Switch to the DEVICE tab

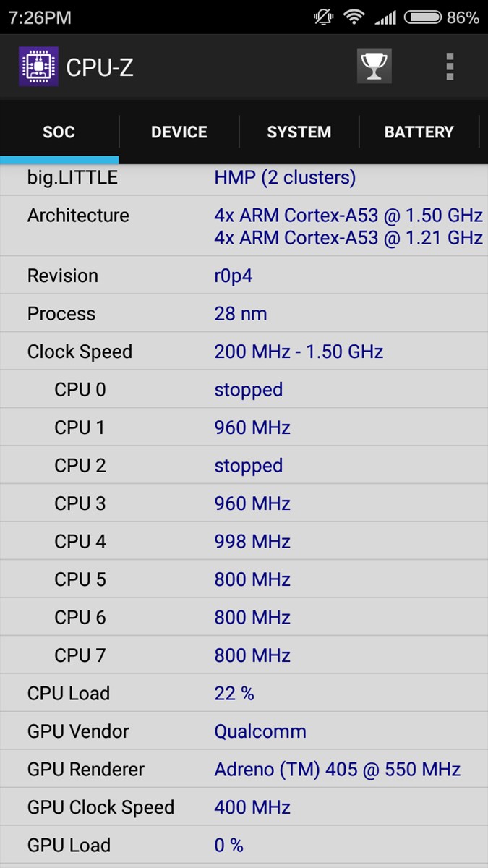179,132
